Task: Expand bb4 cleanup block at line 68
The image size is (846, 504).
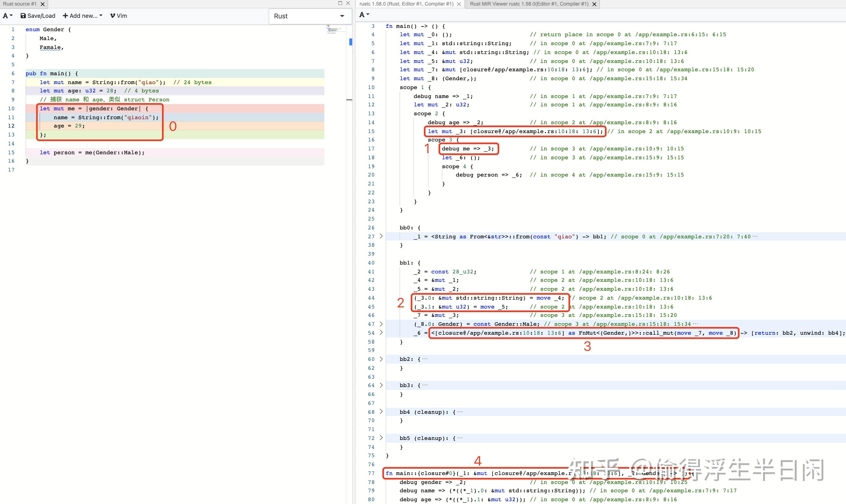Action: point(381,412)
